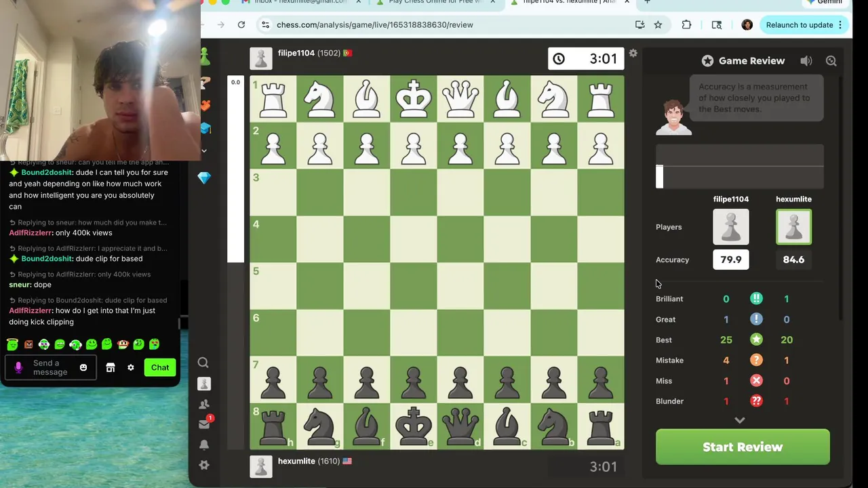Bookmark this page with star icon
The width and height of the screenshot is (868, 488).
658,25
